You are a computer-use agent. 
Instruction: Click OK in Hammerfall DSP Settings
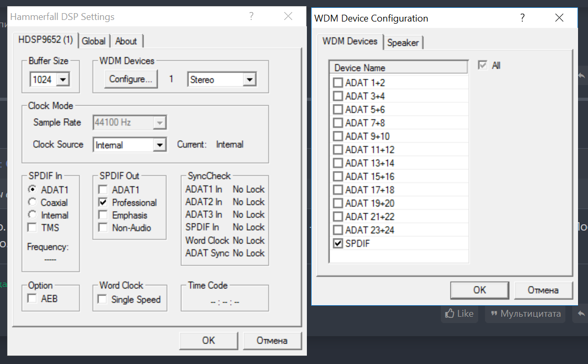pos(209,340)
